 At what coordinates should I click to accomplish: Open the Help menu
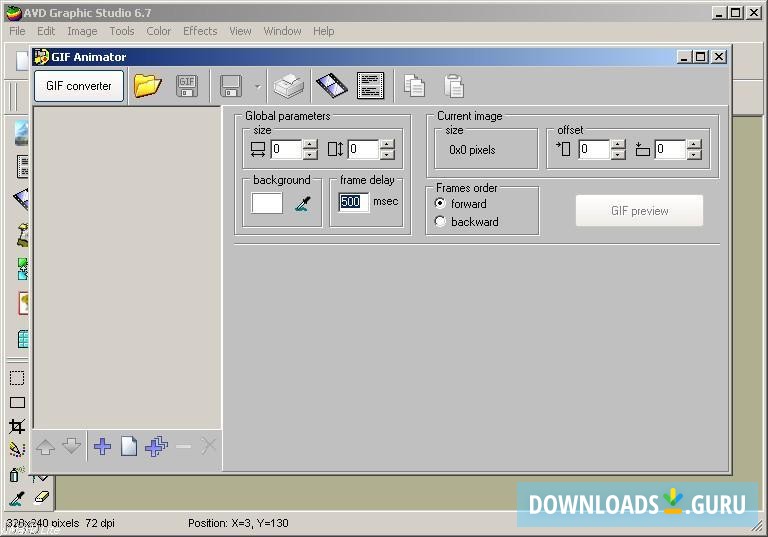tap(323, 31)
